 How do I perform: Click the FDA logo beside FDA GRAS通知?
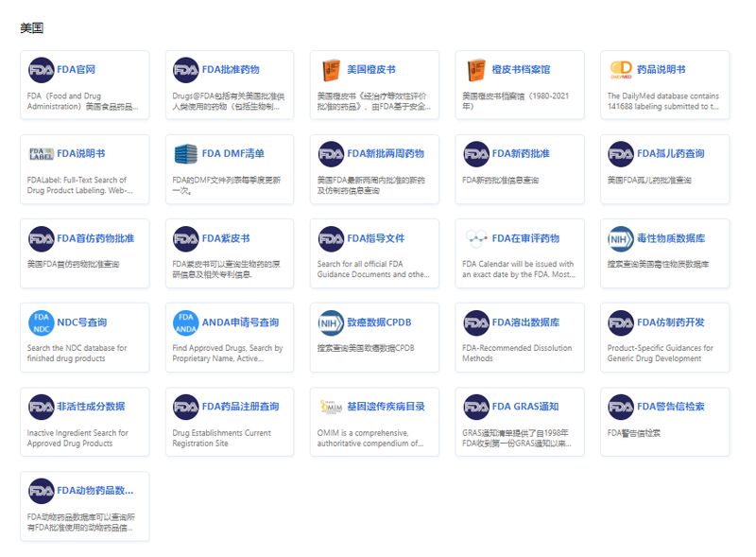pos(476,407)
